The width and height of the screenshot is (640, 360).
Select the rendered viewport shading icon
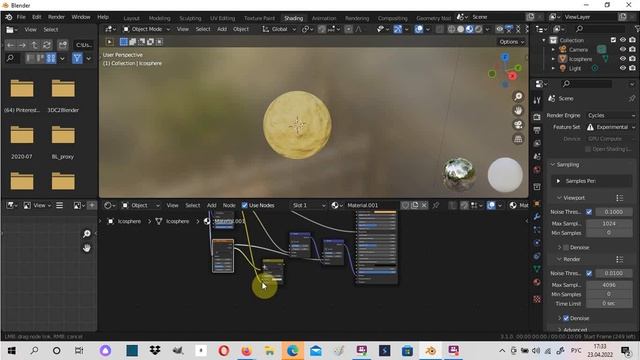(x=479, y=29)
